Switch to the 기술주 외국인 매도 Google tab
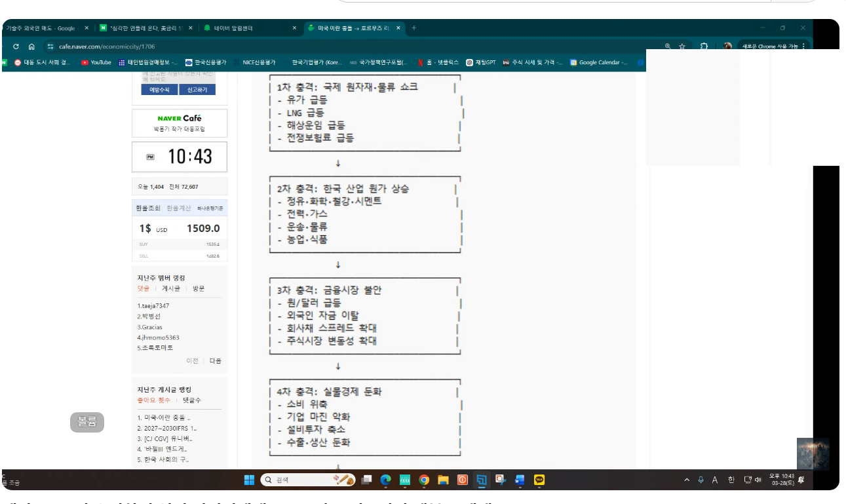Screen dimensions: 846x504 46,28
